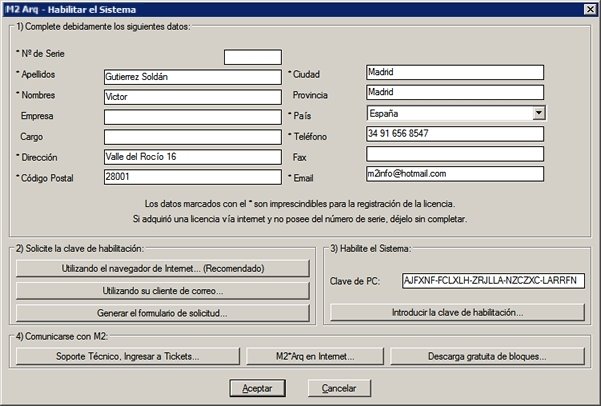Select the Código Postal field
The height and width of the screenshot is (406, 601).
192,176
